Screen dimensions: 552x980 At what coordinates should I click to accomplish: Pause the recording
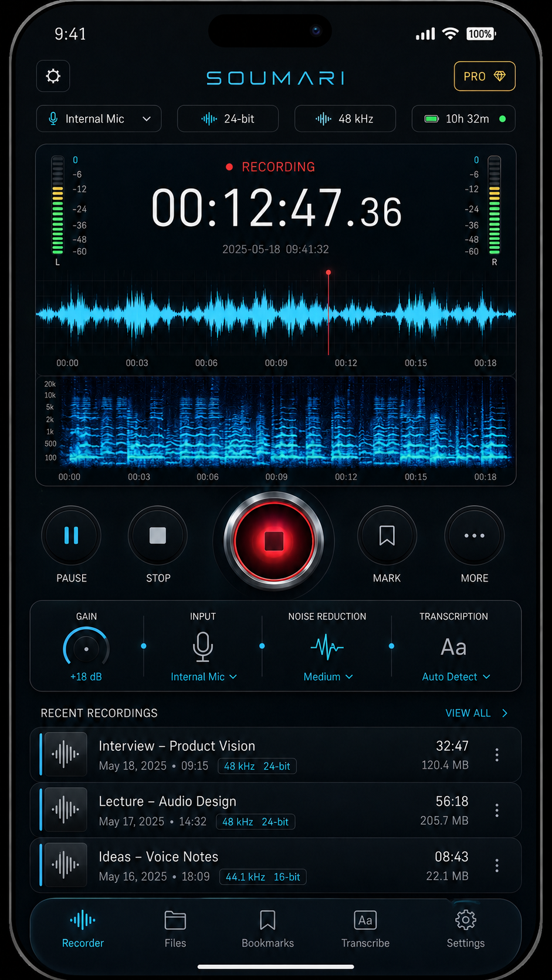pos(72,536)
